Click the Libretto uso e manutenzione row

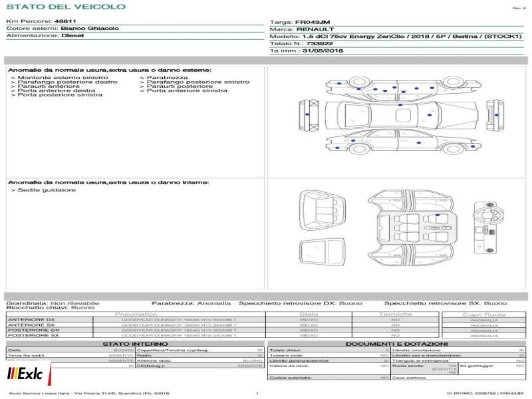click(458, 355)
